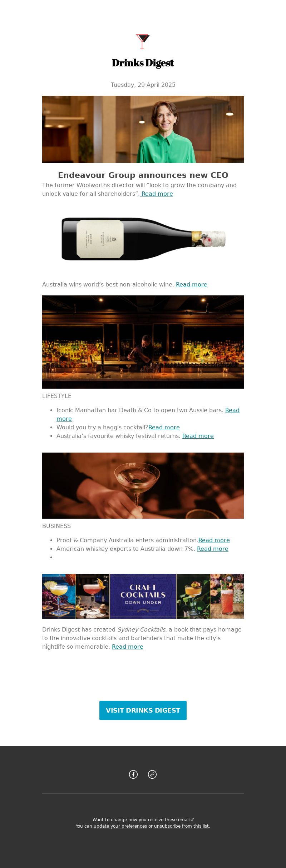Click the Craft Cocktails Down Under banner
The image size is (286, 868).
tap(143, 596)
